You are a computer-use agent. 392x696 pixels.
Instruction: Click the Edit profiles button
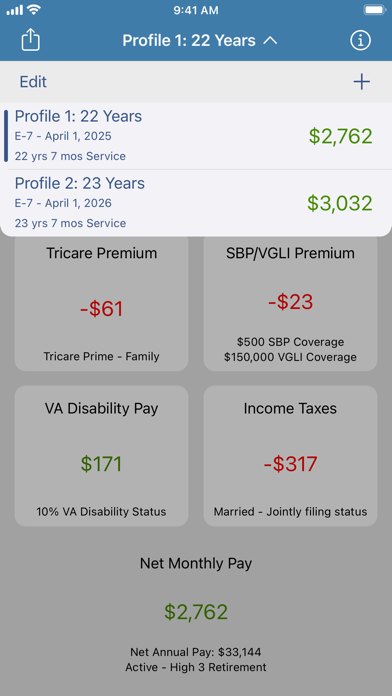coord(33,82)
